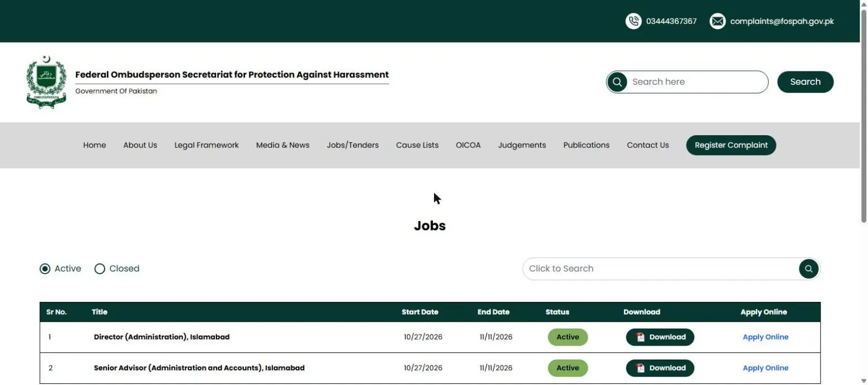Viewport: 868px width, 385px height.
Task: Open Judgements menu item
Action: [522, 145]
